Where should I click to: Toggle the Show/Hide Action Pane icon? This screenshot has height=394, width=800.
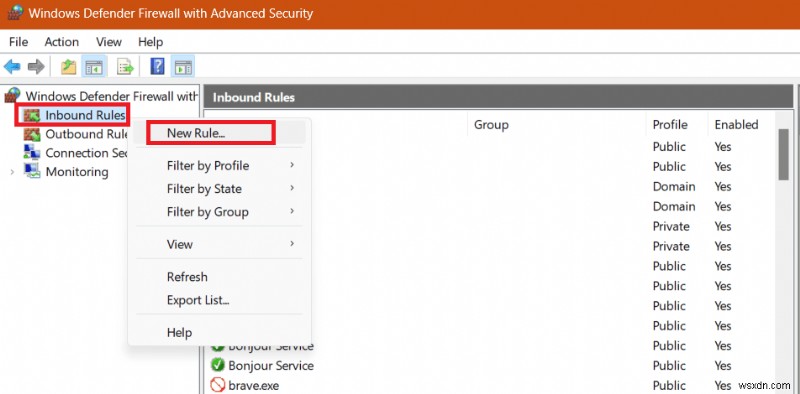click(x=183, y=66)
